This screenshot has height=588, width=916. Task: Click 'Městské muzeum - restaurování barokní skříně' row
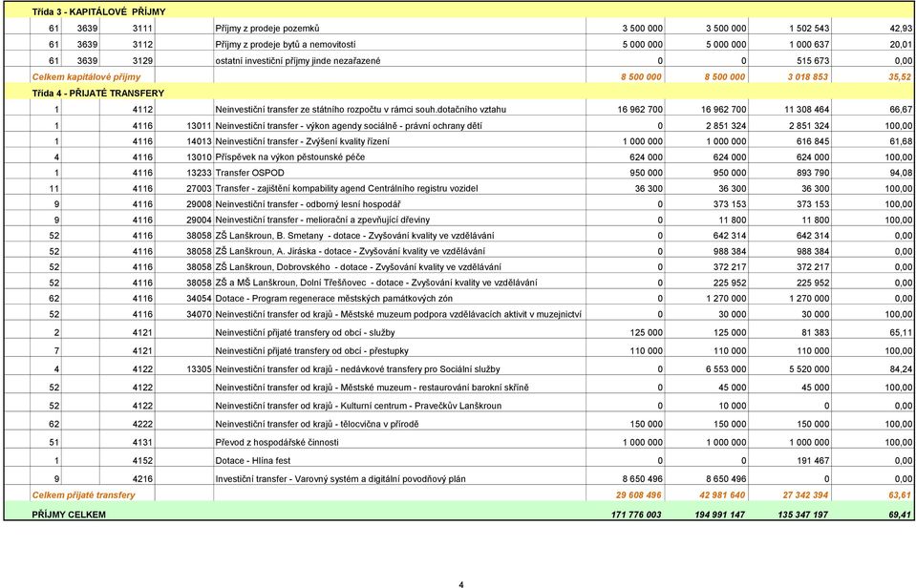(372, 388)
